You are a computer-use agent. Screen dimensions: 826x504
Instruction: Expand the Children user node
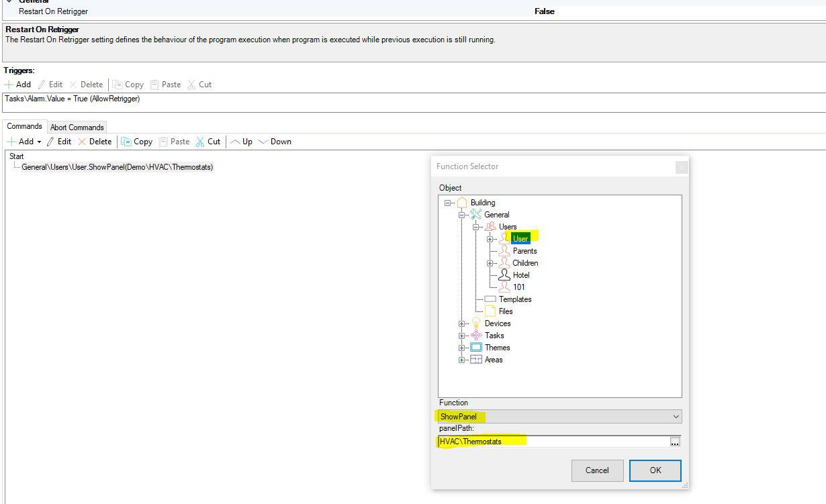click(490, 263)
